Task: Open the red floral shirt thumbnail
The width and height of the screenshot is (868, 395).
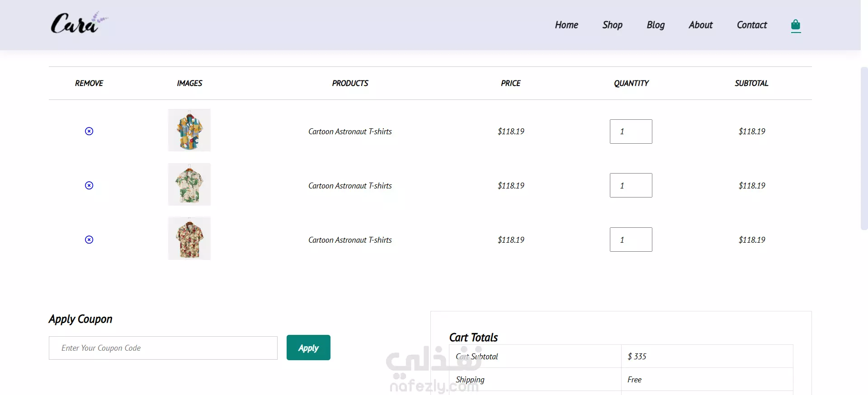Action: coord(189,238)
